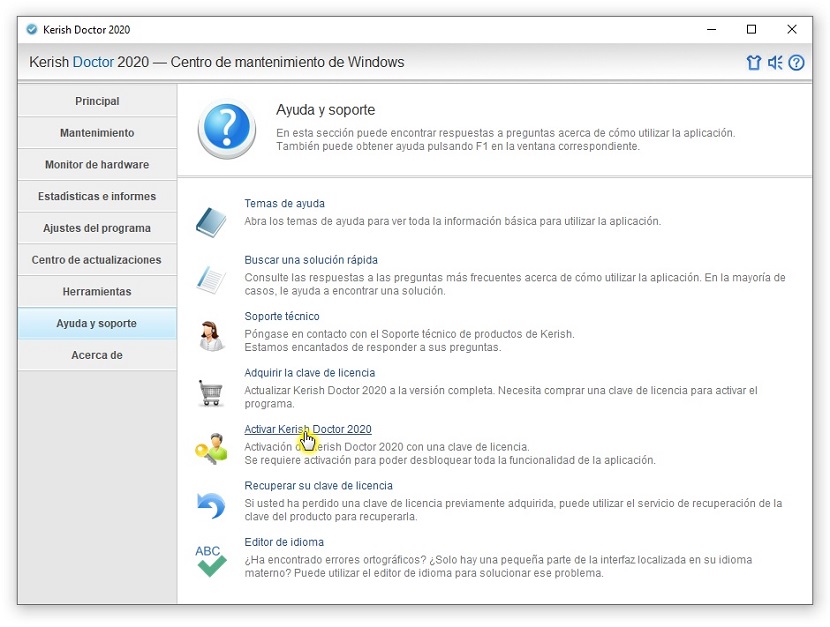Open Ajustes del programa
830x627 pixels.
tap(97, 228)
